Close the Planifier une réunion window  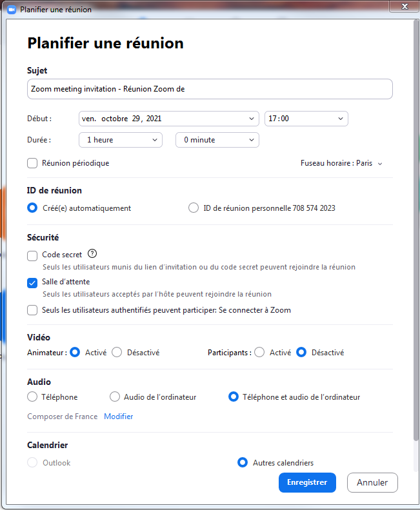pos(403,6)
